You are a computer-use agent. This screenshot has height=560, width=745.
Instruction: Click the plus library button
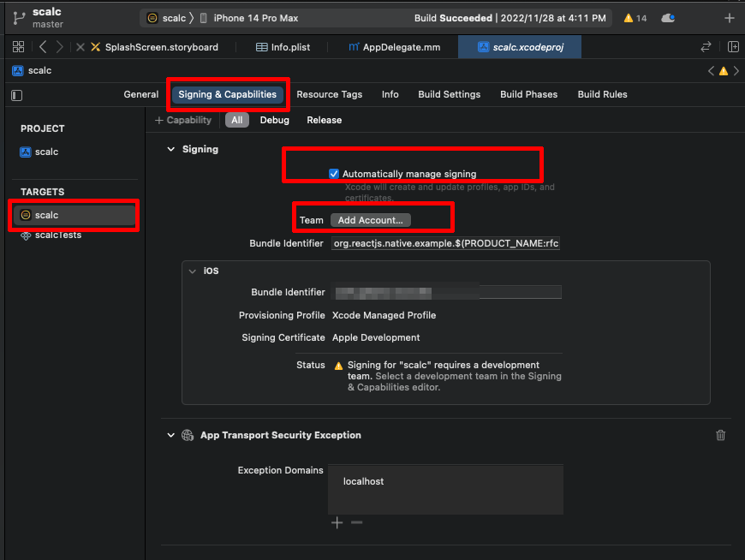point(730,18)
